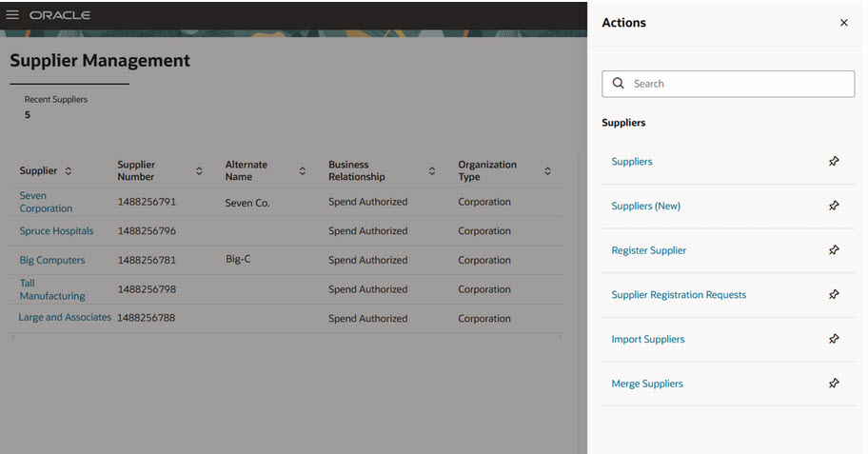Pin Supplier Registration Requests action
This screenshot has height=454, width=868.
[x=834, y=295]
